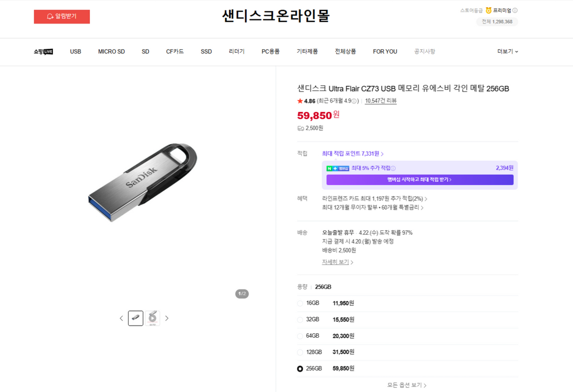
Task: Click the red star rating icon
Action: click(300, 101)
